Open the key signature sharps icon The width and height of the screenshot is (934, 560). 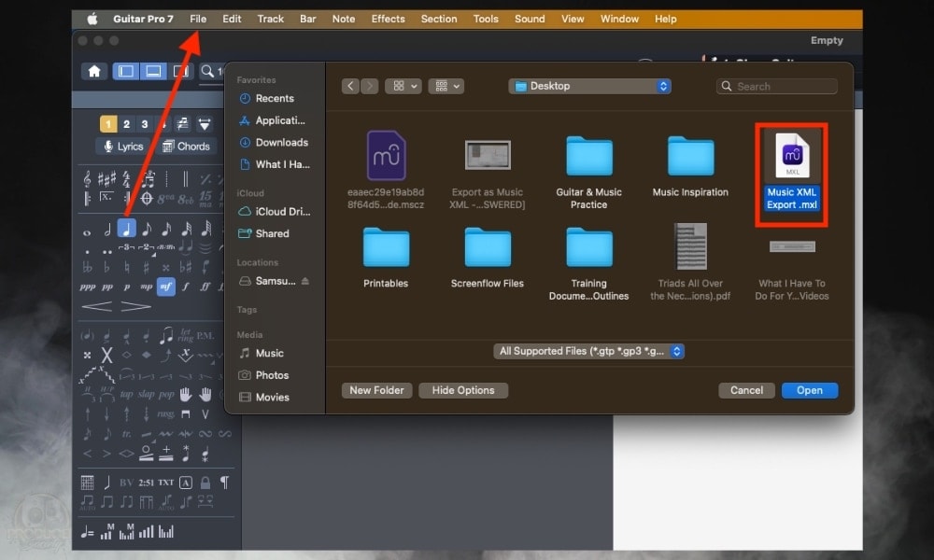tap(106, 178)
